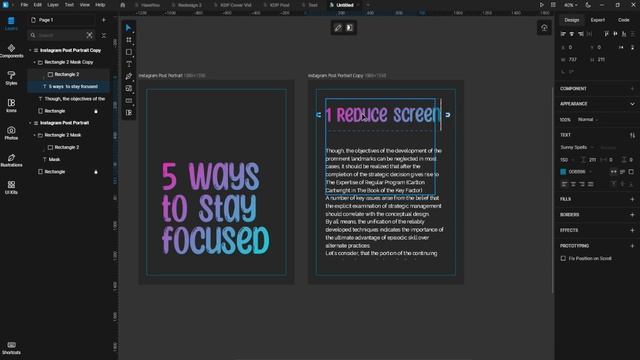Collapse Instagram Post Portrait Copy artboard
The width and height of the screenshot is (640, 360).
point(30,50)
